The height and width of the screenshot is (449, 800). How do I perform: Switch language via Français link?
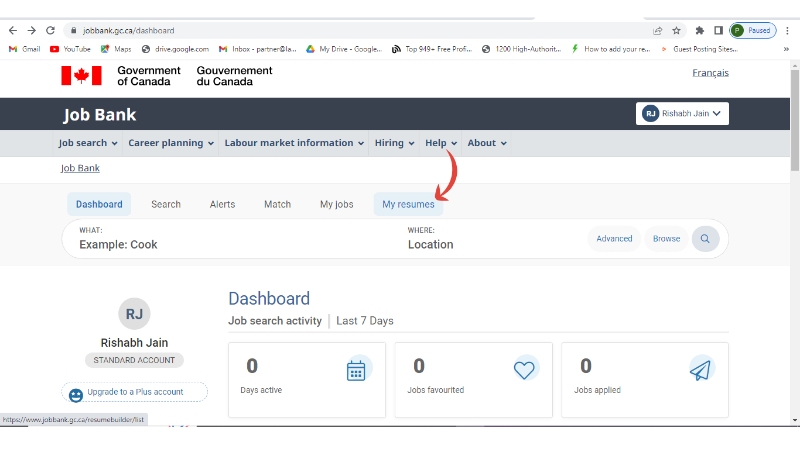(710, 73)
